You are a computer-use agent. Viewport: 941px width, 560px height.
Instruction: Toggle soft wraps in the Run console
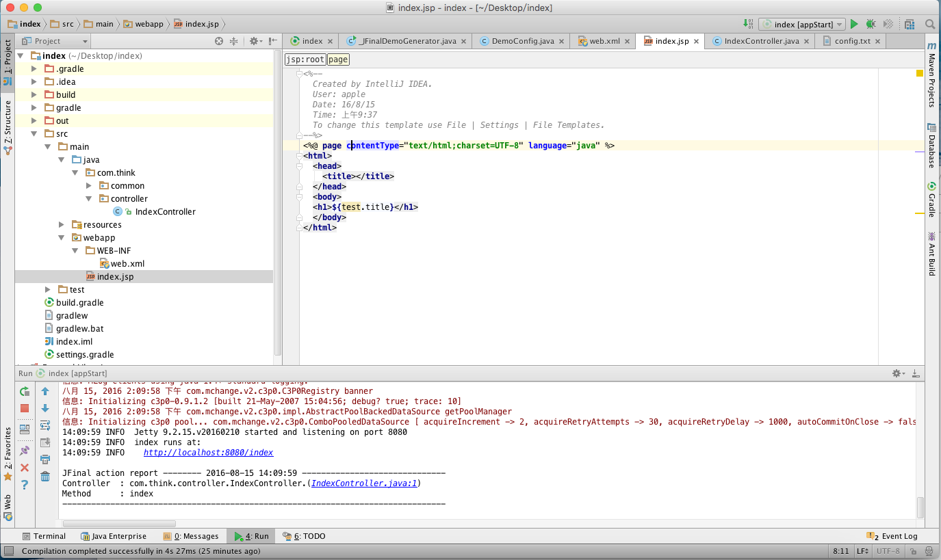tap(45, 425)
